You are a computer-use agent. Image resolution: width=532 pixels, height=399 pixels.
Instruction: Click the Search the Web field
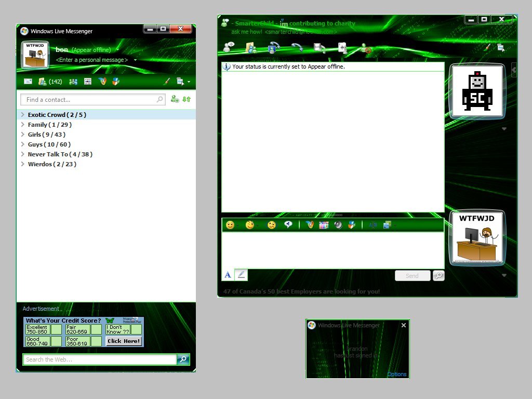coord(100,360)
